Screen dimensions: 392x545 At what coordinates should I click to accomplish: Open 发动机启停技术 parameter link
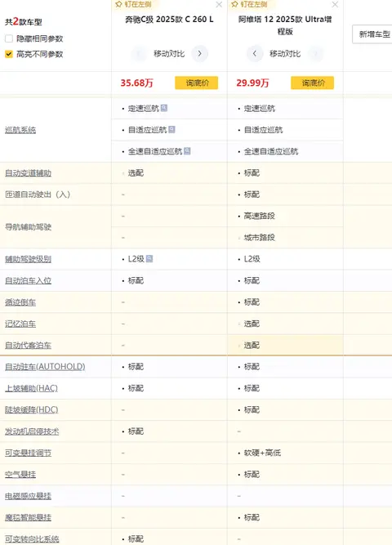(x=32, y=431)
